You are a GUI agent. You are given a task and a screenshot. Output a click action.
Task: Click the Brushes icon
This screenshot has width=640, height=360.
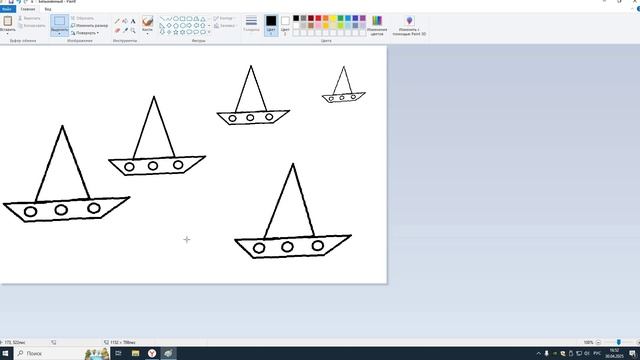point(147,21)
